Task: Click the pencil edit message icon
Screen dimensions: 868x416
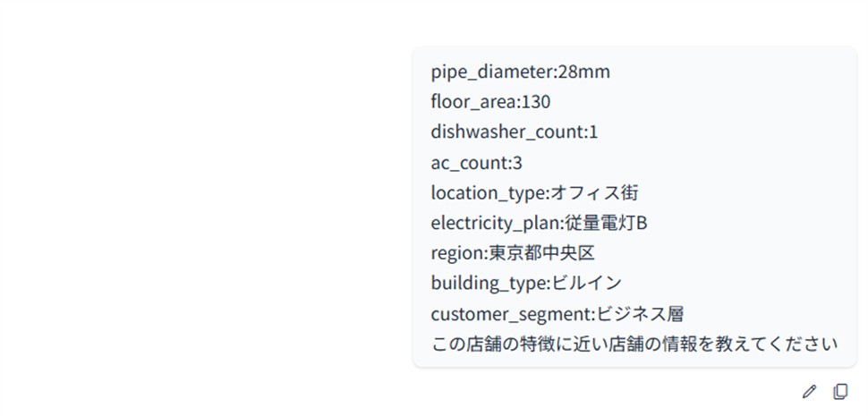Action: point(809,391)
